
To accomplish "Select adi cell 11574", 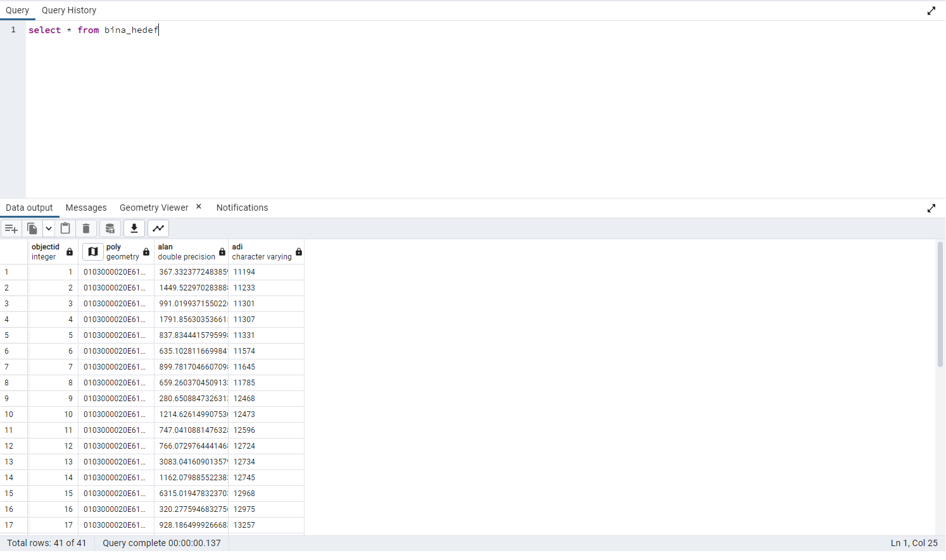I will 266,351.
